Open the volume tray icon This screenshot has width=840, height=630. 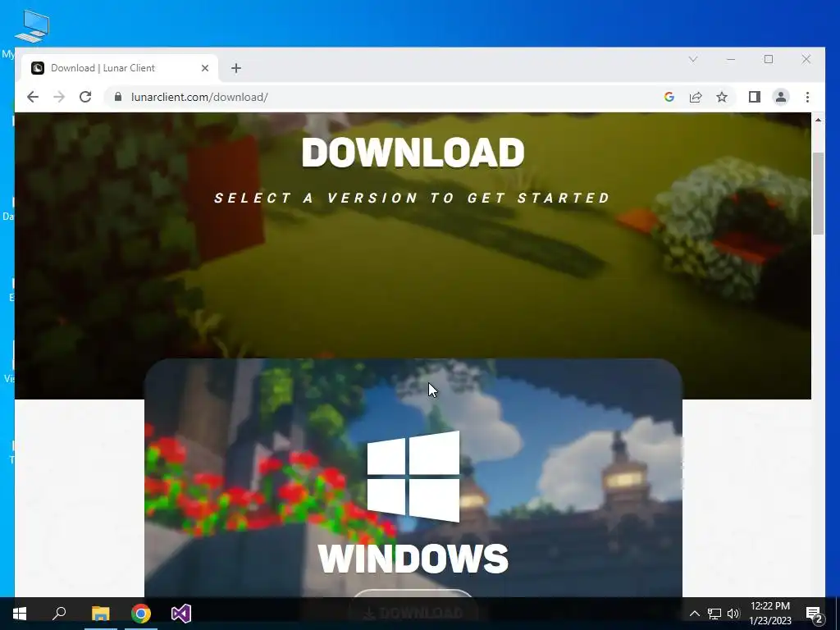click(x=733, y=614)
